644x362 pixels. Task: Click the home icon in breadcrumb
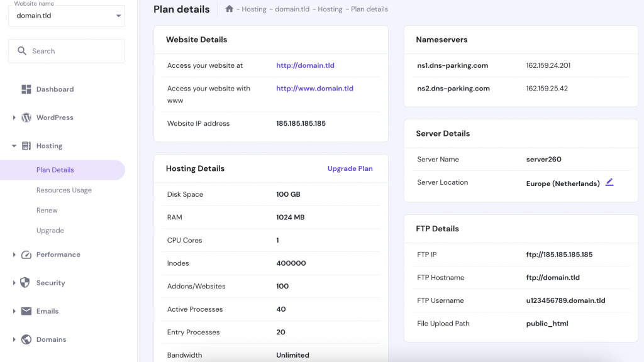230,9
